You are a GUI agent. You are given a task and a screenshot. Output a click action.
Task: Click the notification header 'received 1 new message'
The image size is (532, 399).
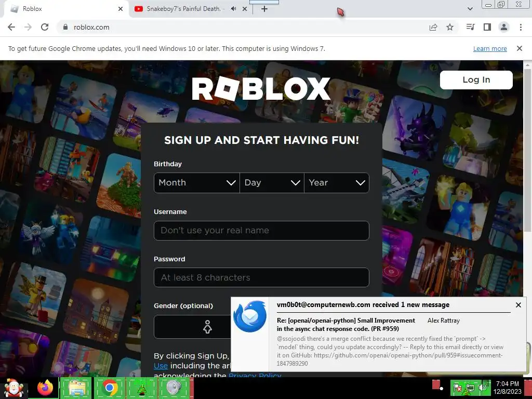(363, 304)
